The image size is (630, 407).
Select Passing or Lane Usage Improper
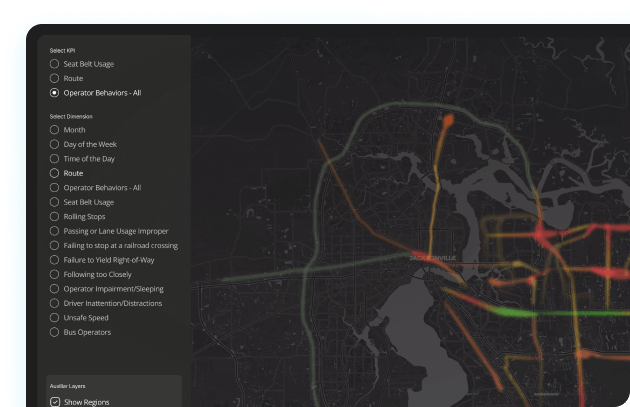[x=55, y=231]
